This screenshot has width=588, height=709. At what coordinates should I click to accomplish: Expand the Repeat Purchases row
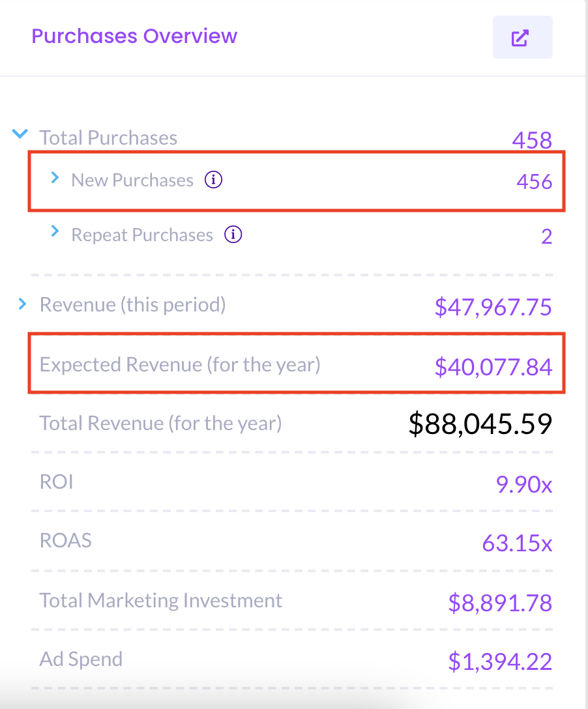[x=55, y=232]
